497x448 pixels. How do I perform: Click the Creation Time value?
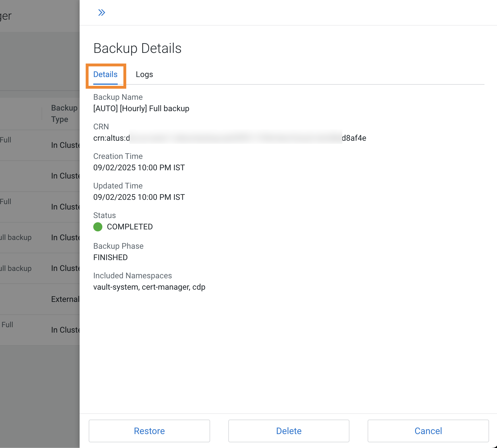[139, 167]
